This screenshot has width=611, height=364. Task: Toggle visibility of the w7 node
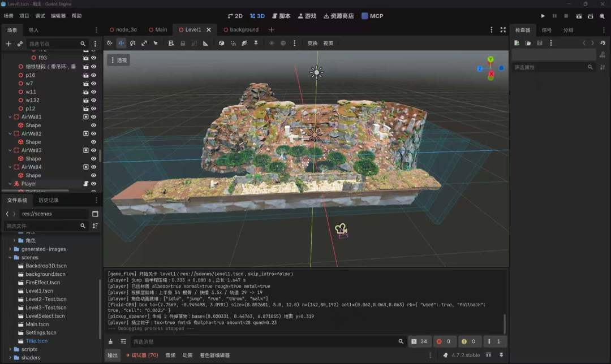[x=93, y=83]
